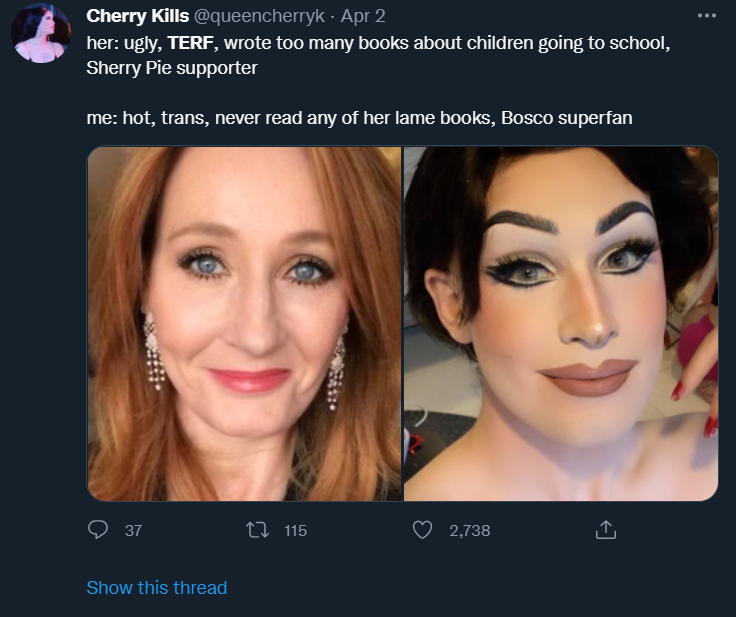Click the reply speech bubble icon
Screen dimensions: 736x617
[98, 530]
